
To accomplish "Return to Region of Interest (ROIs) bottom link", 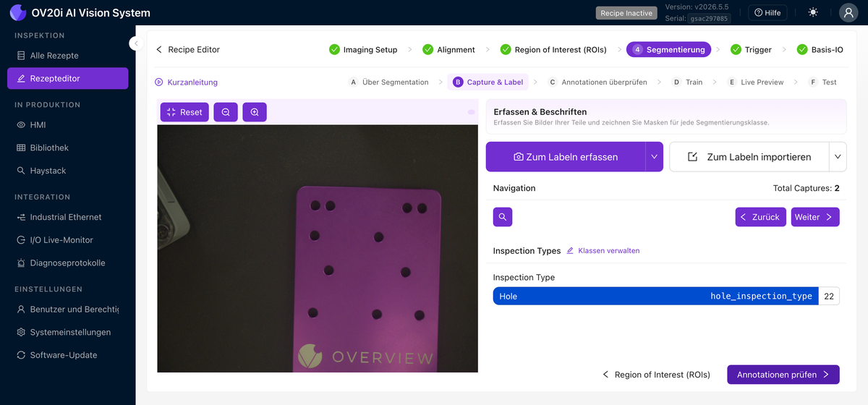I will coord(656,375).
